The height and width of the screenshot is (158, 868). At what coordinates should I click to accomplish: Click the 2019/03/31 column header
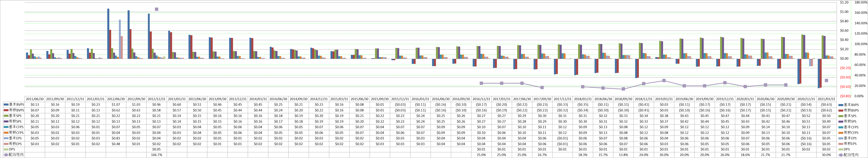point(664,99)
